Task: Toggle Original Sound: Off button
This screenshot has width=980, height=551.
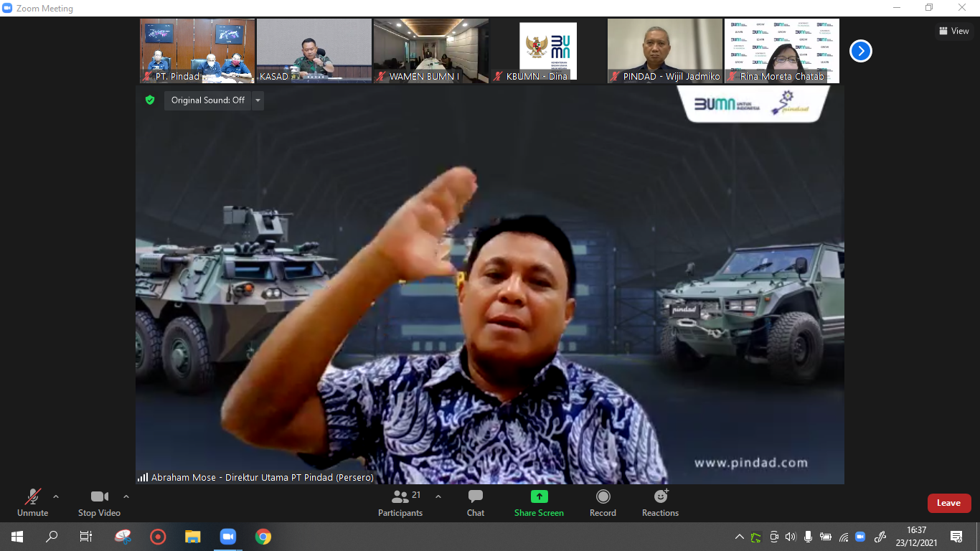Action: tap(207, 100)
